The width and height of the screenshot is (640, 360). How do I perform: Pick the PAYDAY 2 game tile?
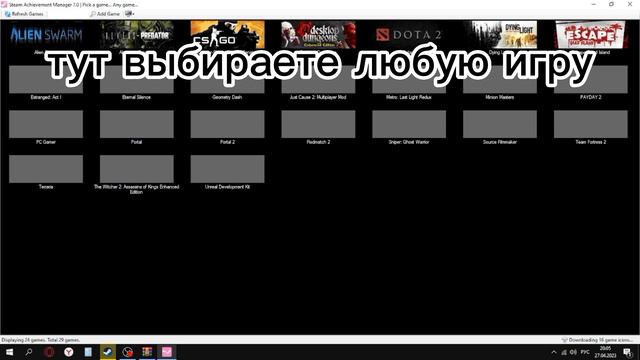[591, 82]
